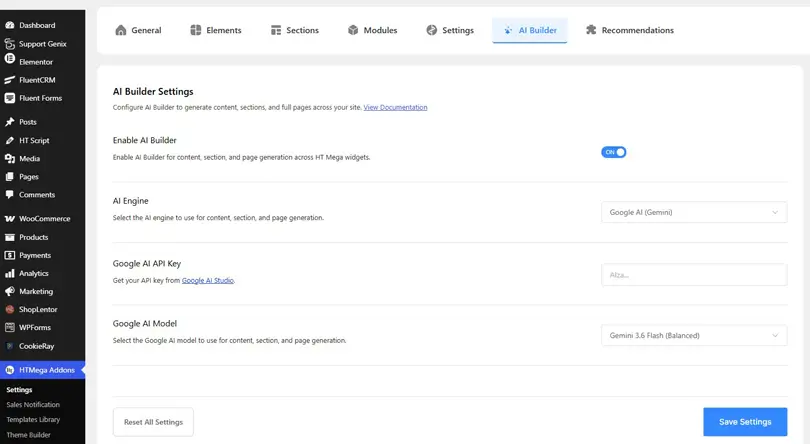Open the Analytics menu label
Screen dimensions: 810x444
(x=34, y=273)
